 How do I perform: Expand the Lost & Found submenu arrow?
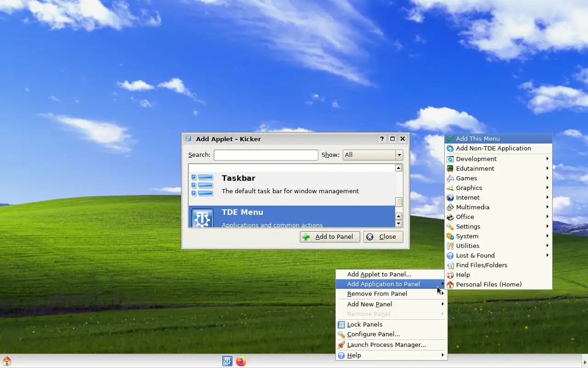point(547,255)
